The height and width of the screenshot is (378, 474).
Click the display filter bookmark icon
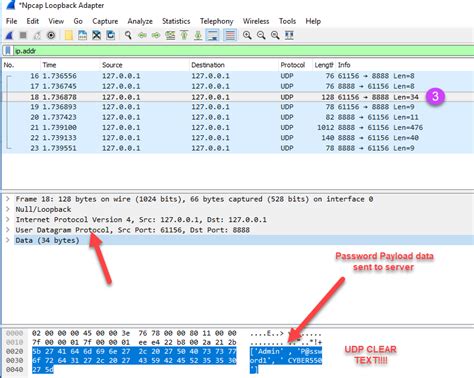click(x=8, y=51)
